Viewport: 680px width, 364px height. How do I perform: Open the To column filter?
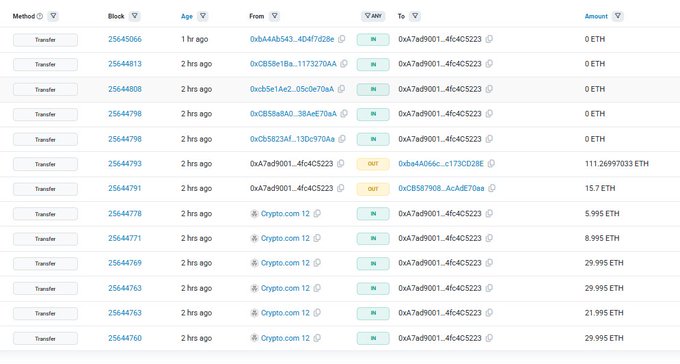click(x=415, y=16)
